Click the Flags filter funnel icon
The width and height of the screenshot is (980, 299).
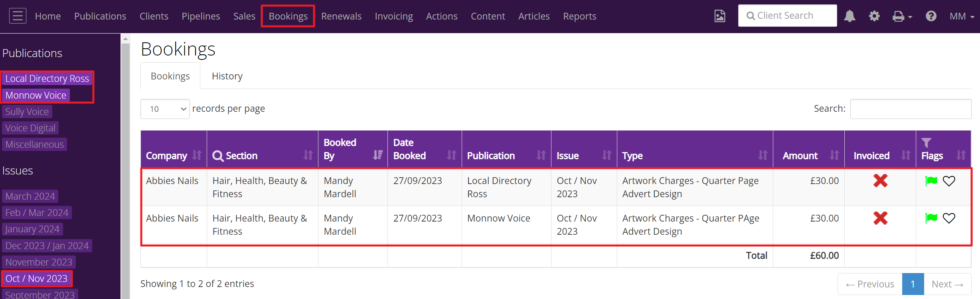click(926, 143)
